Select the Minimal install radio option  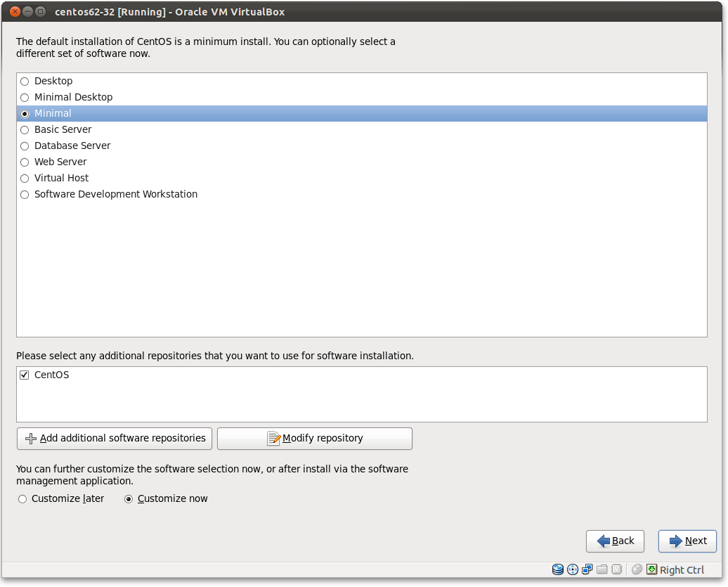(25, 114)
